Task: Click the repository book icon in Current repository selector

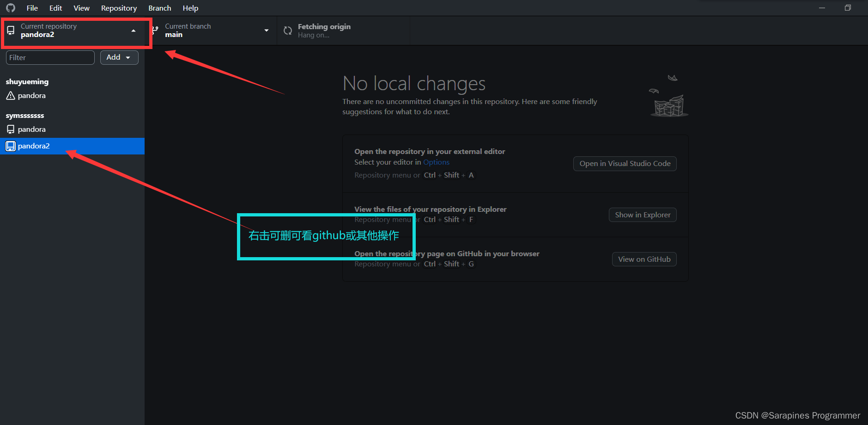Action: coord(11,30)
